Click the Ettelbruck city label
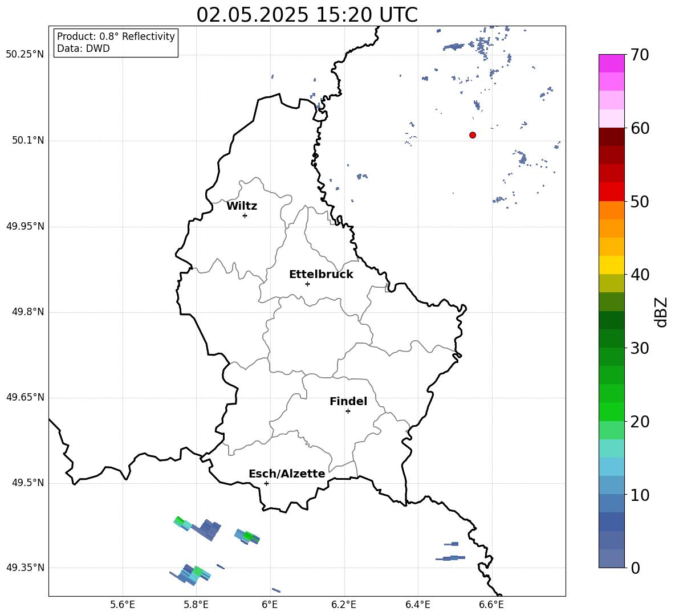Screen dimensions: 675x616 click(x=321, y=275)
